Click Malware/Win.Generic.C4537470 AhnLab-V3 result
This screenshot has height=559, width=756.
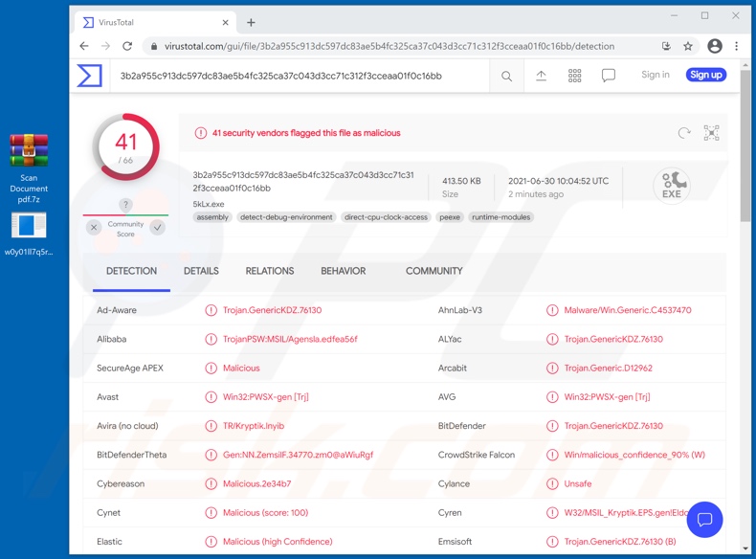[x=628, y=310]
